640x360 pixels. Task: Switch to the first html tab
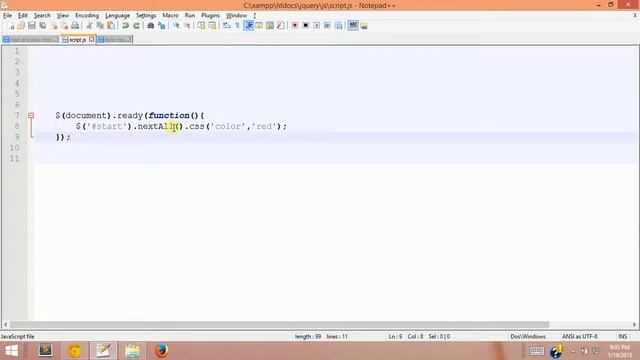pyautogui.click(x=31, y=40)
